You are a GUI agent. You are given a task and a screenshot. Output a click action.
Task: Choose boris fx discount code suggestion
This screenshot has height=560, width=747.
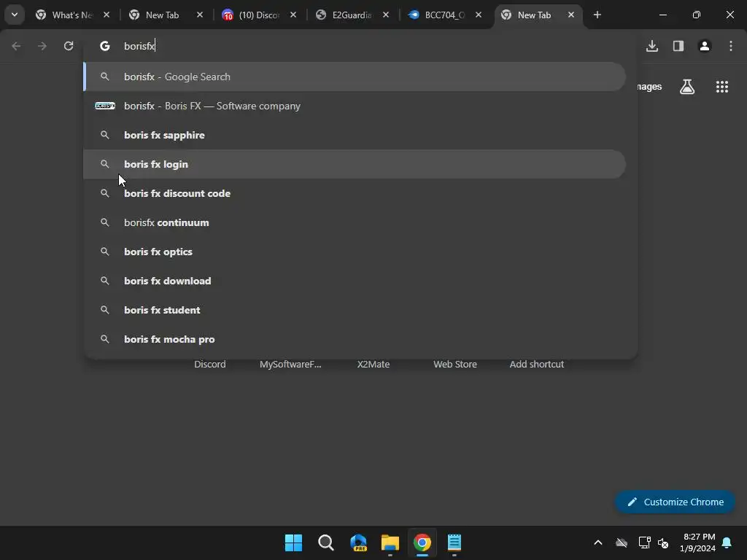pyautogui.click(x=355, y=193)
